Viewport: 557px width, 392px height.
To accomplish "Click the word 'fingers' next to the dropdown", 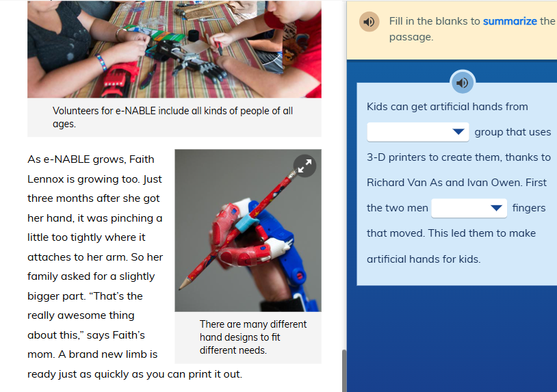I will pos(528,208).
